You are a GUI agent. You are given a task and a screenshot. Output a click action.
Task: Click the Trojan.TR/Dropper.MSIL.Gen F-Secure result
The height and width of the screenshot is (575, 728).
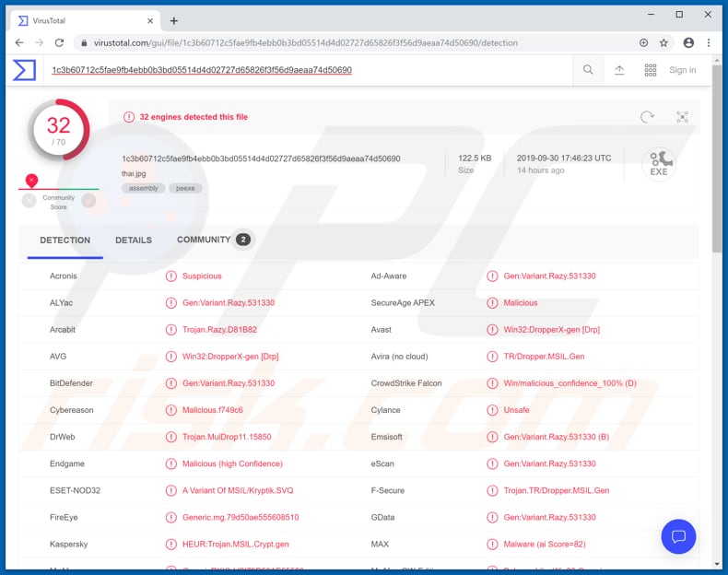tap(557, 490)
